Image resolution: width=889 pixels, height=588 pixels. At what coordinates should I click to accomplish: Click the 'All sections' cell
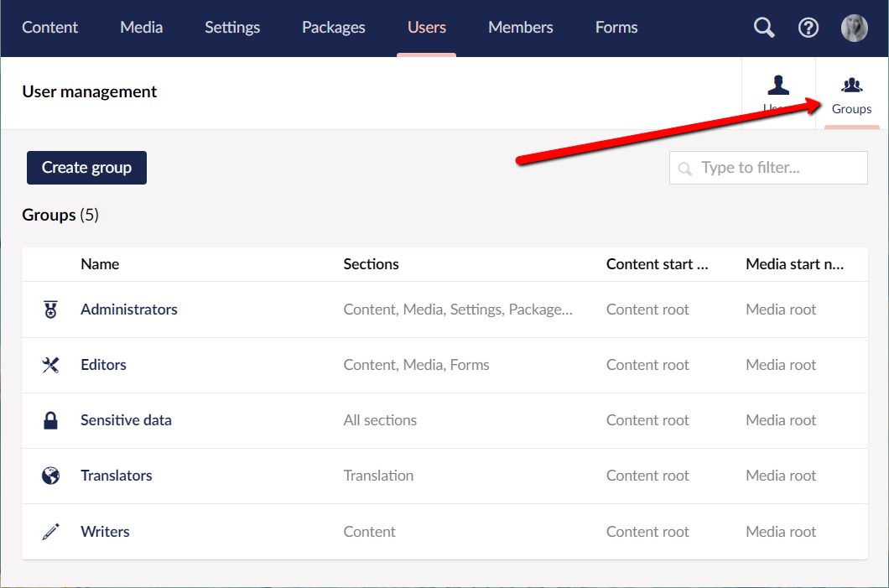tap(380, 420)
